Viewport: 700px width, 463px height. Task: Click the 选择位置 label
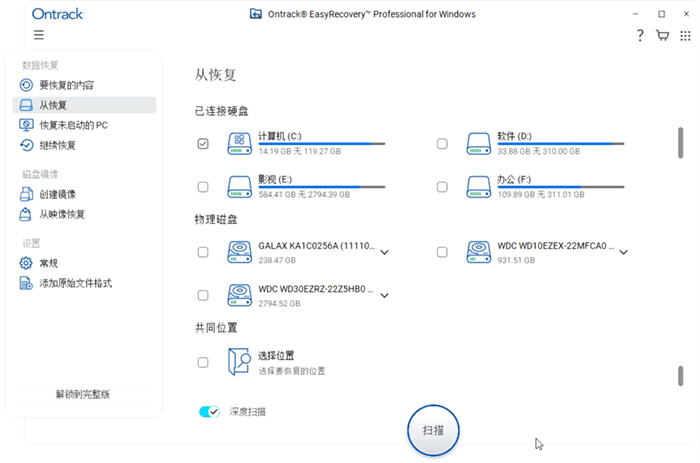tap(276, 355)
